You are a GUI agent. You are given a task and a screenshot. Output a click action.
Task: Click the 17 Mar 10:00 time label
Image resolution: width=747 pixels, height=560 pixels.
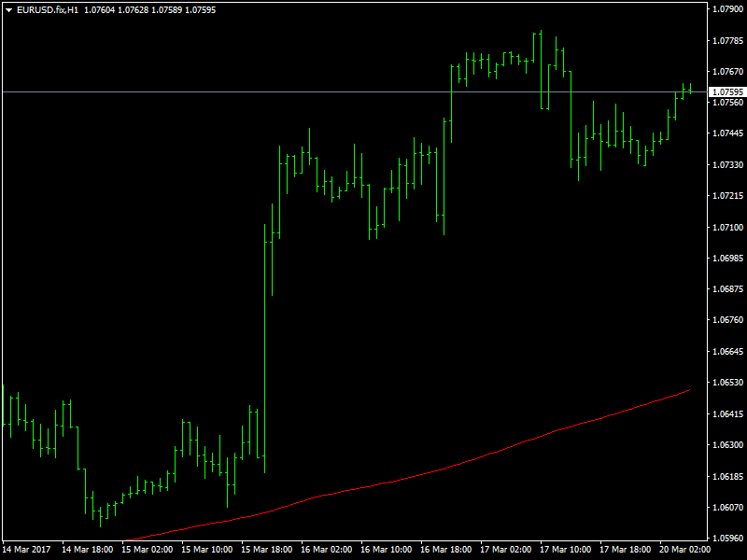coord(566,550)
